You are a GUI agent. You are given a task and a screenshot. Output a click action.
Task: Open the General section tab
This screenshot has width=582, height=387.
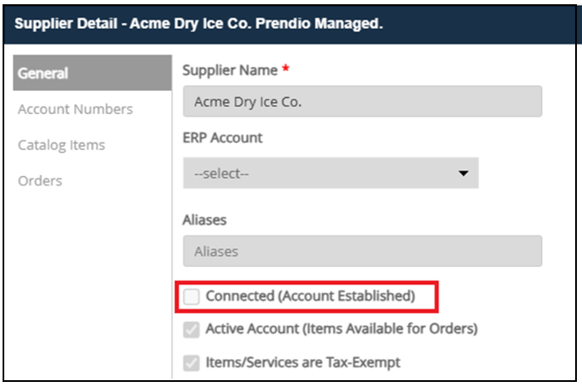click(x=92, y=73)
